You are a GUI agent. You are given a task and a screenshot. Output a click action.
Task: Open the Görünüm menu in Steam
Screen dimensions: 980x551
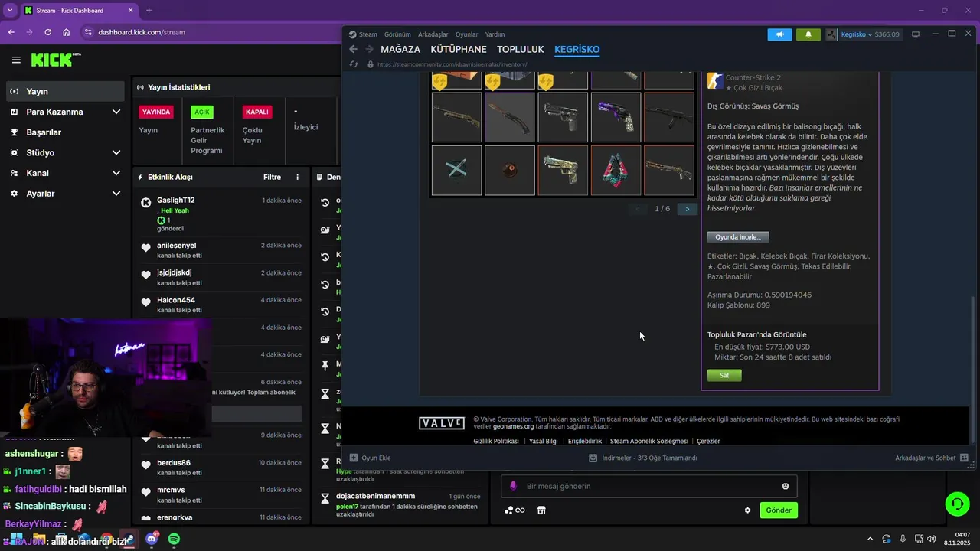click(x=397, y=34)
